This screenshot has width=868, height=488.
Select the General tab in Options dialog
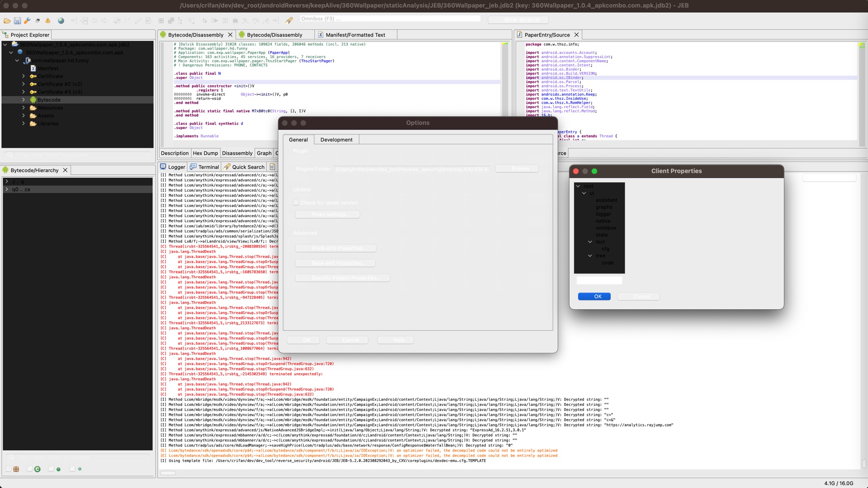click(x=299, y=139)
